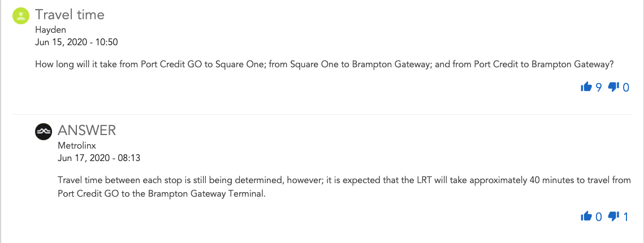Click the Metrolinx author name
Screen dimensions: 644x243
pyautogui.click(x=77, y=146)
